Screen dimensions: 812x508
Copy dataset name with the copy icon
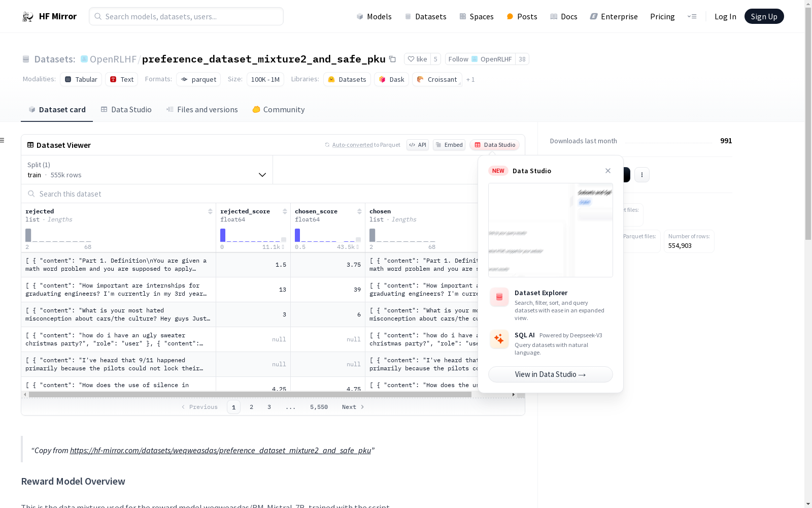tap(392, 59)
